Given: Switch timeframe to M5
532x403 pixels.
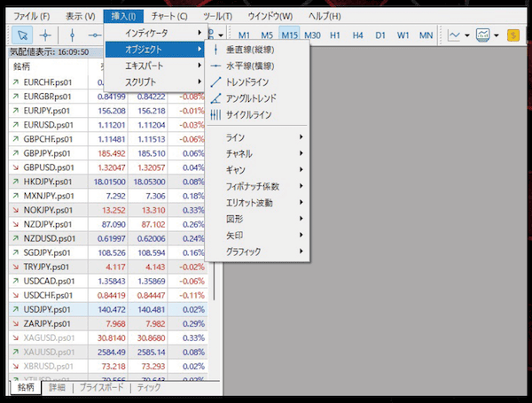Looking at the screenshot, I should click(267, 35).
